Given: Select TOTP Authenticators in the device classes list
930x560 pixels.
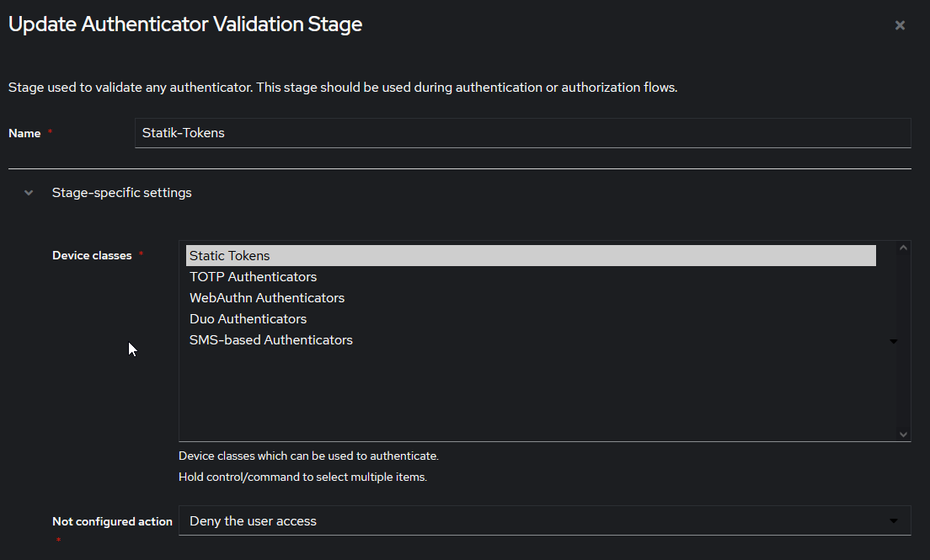Looking at the screenshot, I should click(x=253, y=276).
